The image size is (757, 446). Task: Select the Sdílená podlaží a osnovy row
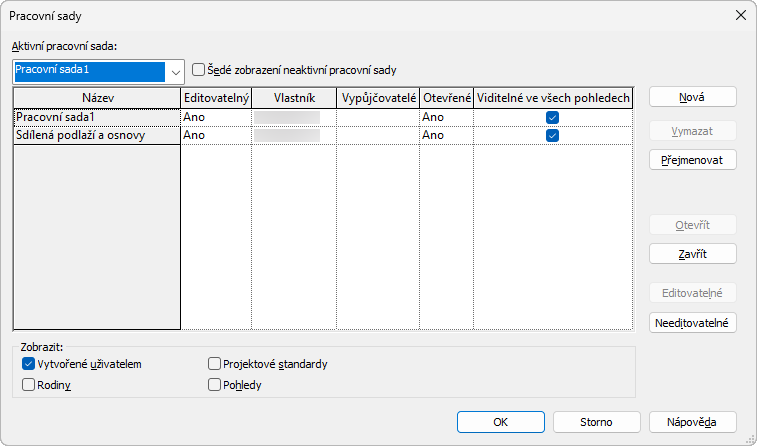82,136
